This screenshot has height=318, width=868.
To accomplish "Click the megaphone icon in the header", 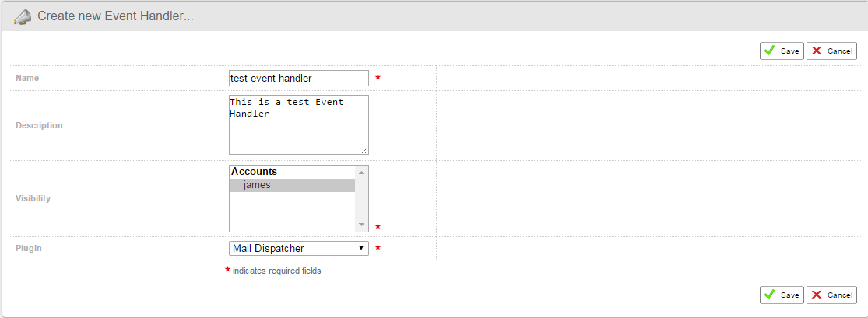I will click(x=23, y=16).
